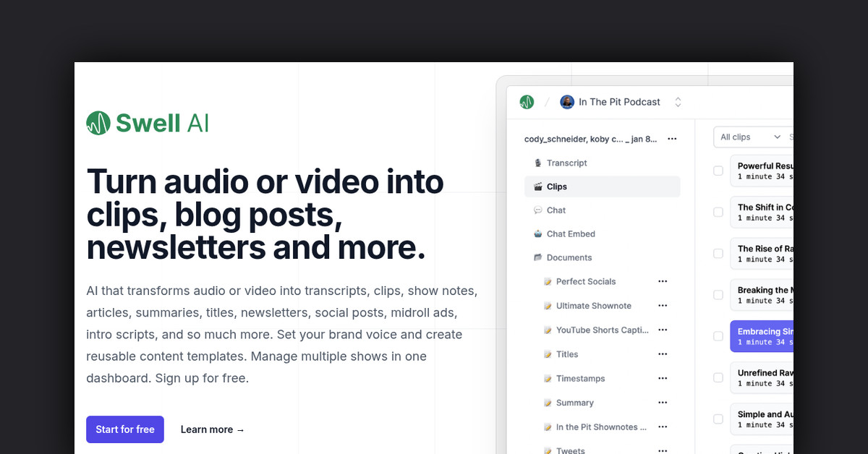Select the checkbox for The Shift in clip
Image resolution: width=868 pixels, height=454 pixels.
[x=718, y=213]
